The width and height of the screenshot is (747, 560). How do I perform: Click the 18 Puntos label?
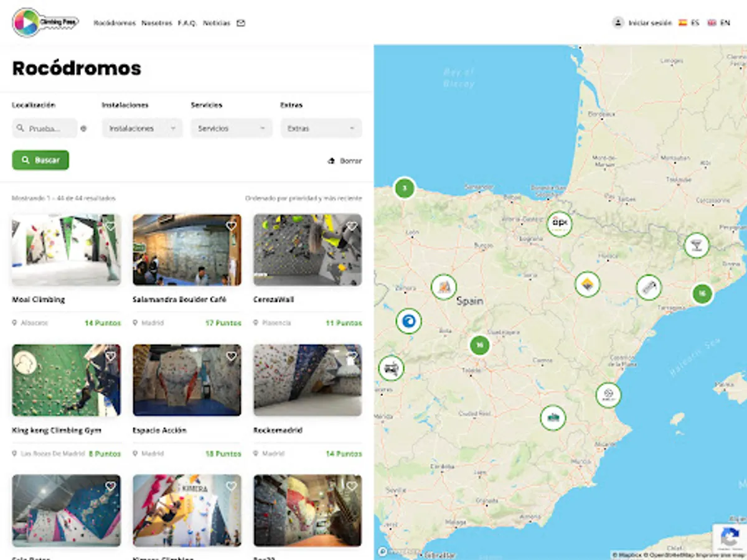223,454
